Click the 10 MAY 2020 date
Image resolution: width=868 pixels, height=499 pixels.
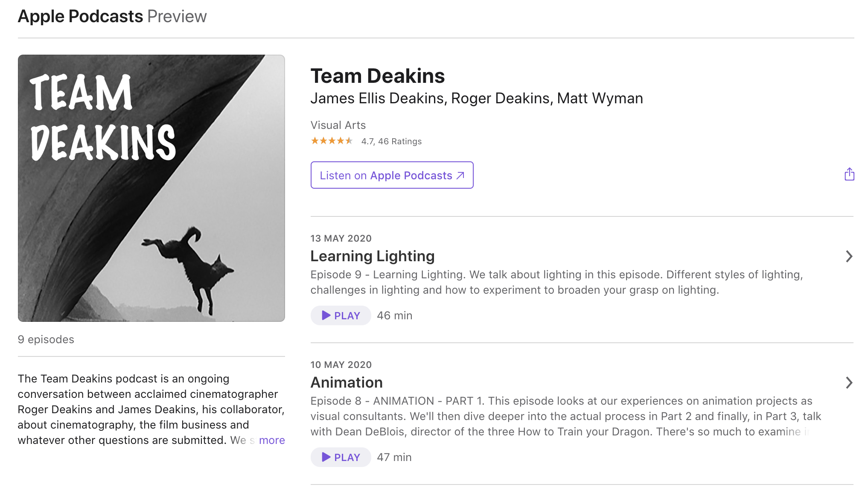[x=341, y=365]
